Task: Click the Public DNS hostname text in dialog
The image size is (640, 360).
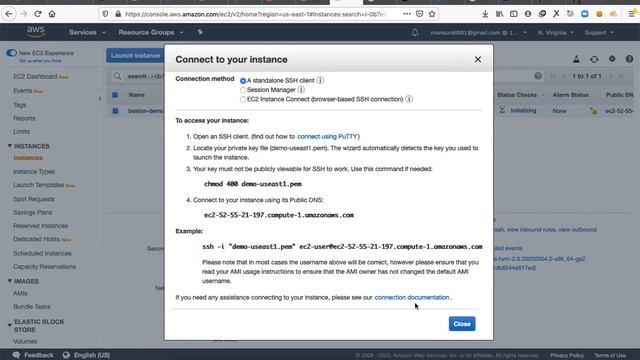Action: 279,215
